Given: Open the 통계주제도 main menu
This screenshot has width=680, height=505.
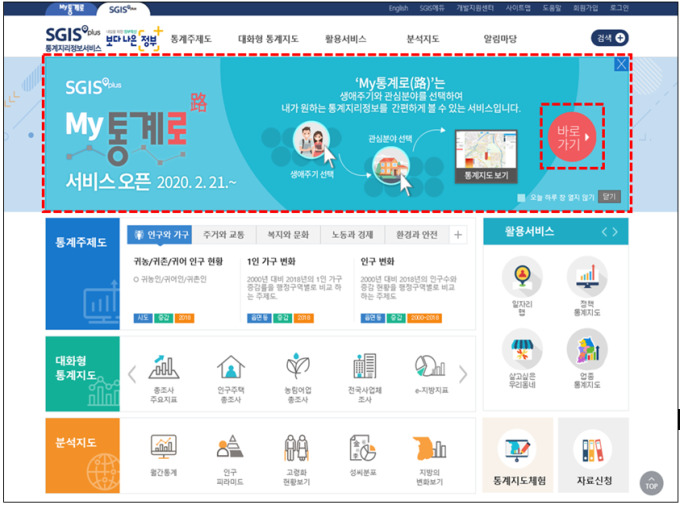Looking at the screenshot, I should coord(191,39).
